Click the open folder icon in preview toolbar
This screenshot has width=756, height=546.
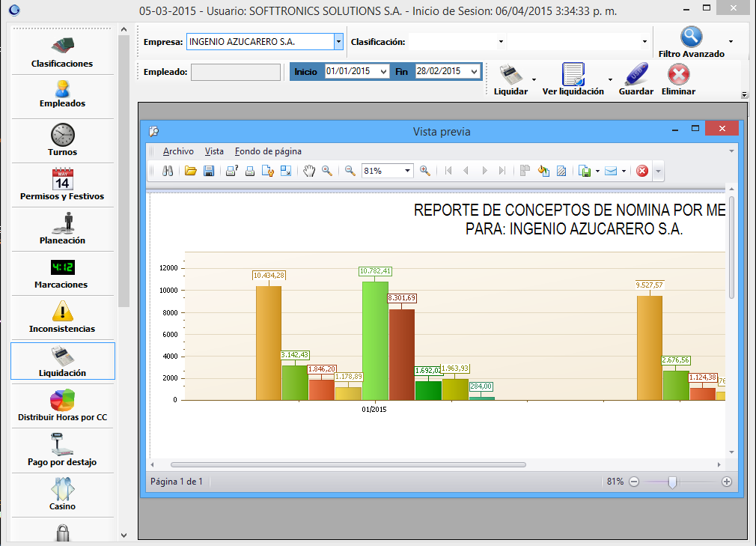(191, 171)
